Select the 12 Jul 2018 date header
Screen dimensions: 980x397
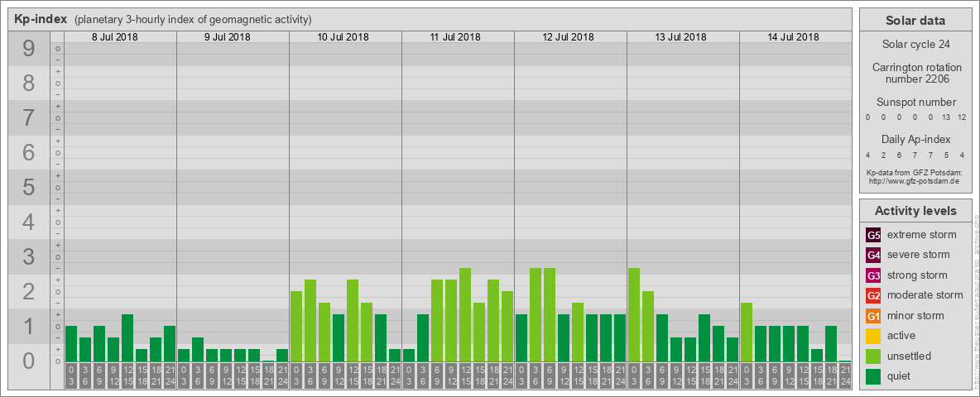[x=568, y=37]
